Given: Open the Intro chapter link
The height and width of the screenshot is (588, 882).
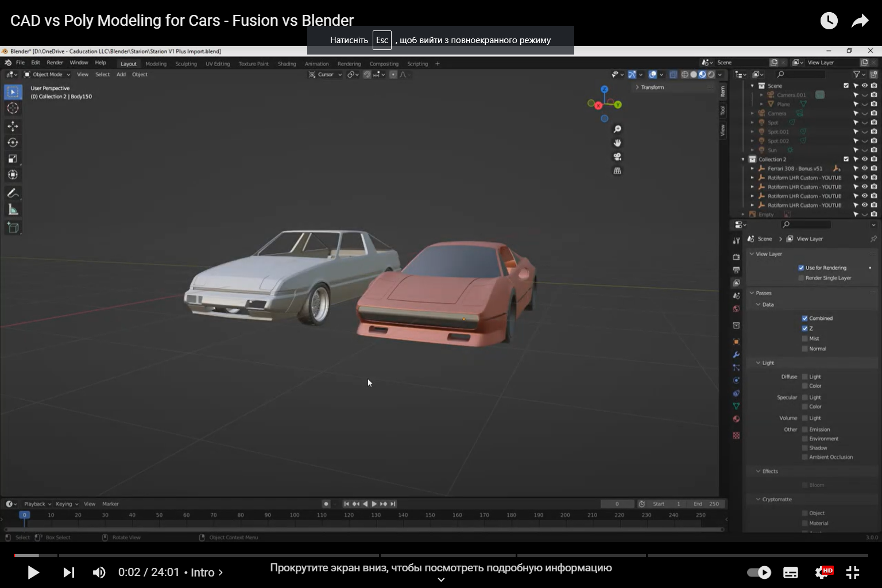Looking at the screenshot, I should click(207, 572).
